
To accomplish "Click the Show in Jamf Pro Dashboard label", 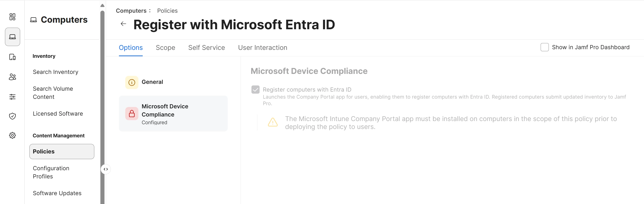I will tap(590, 47).
